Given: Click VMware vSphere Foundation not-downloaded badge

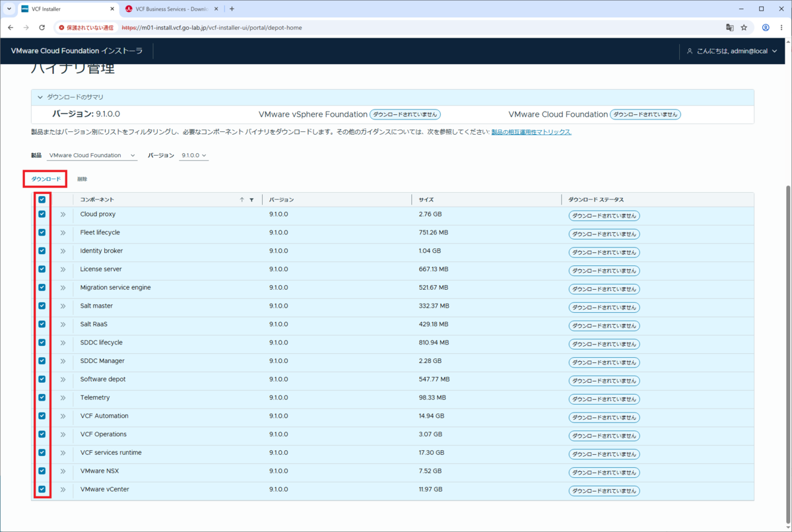Looking at the screenshot, I should pos(405,114).
